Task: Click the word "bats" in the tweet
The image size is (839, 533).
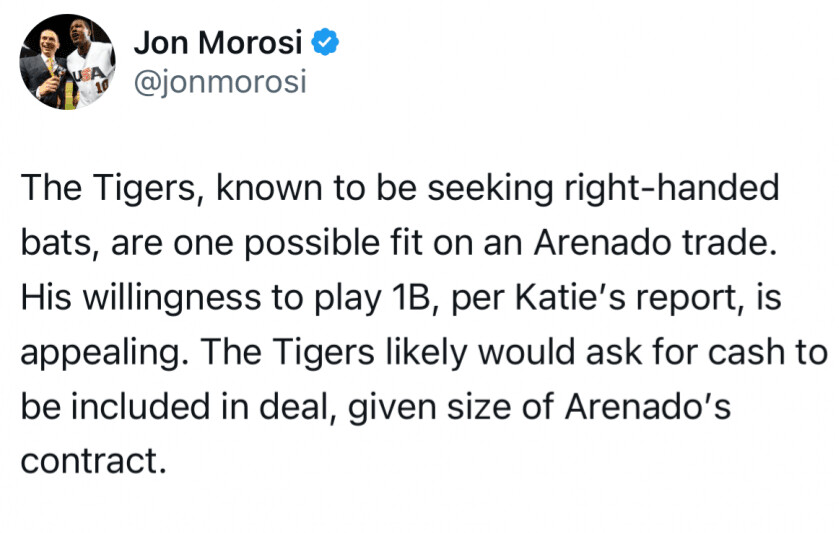Action: [51, 241]
